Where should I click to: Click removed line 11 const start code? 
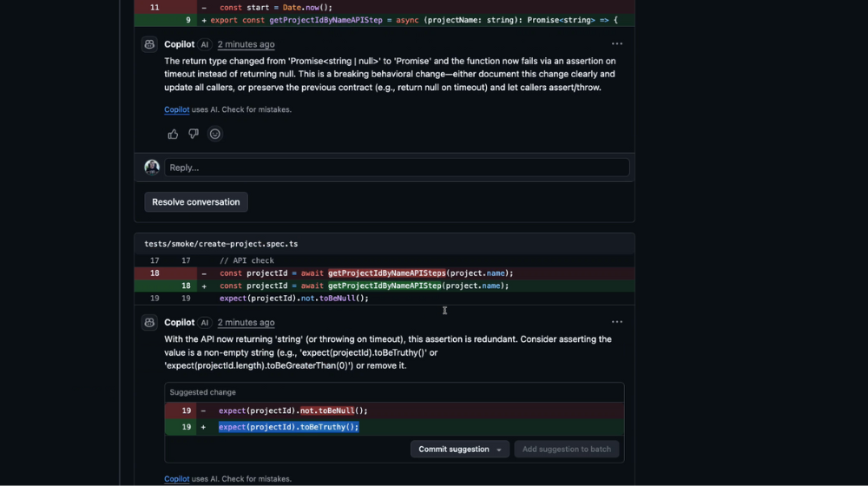tap(276, 7)
